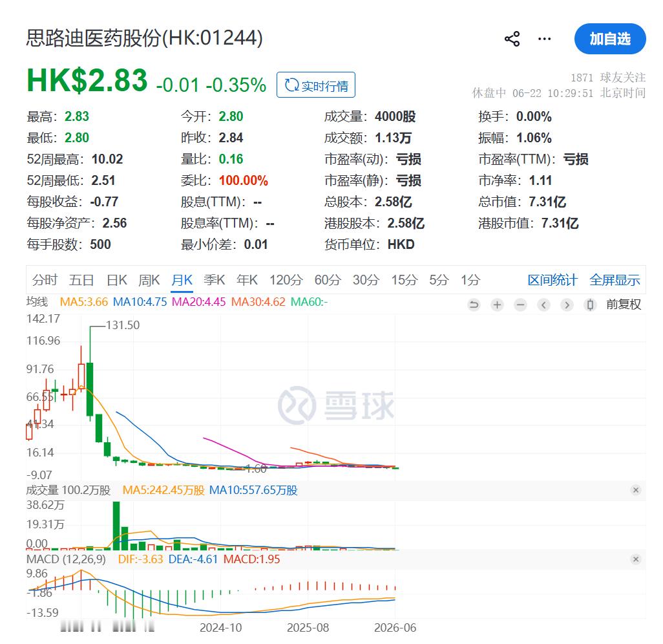Click the share icon
This screenshot has width=663, height=644.
(x=512, y=39)
